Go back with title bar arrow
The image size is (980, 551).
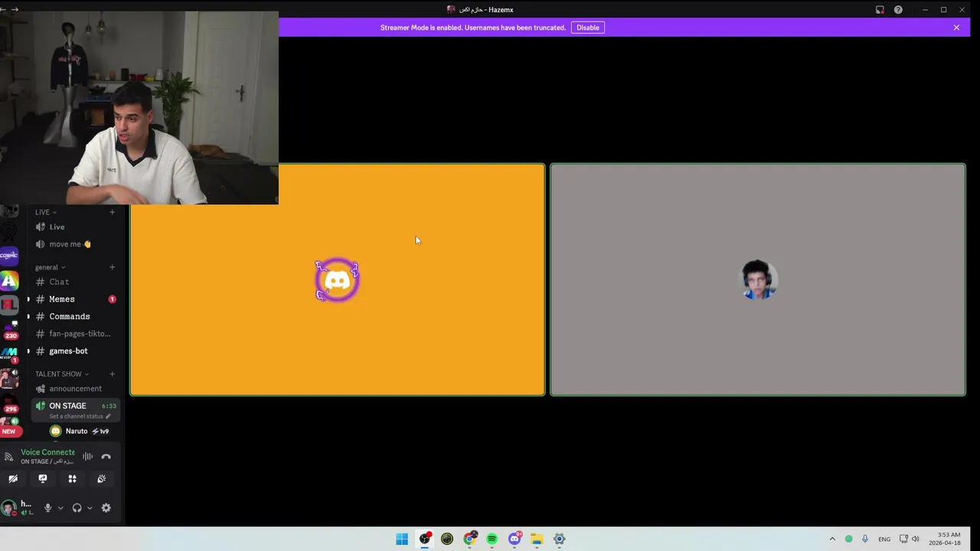pyautogui.click(x=3, y=9)
